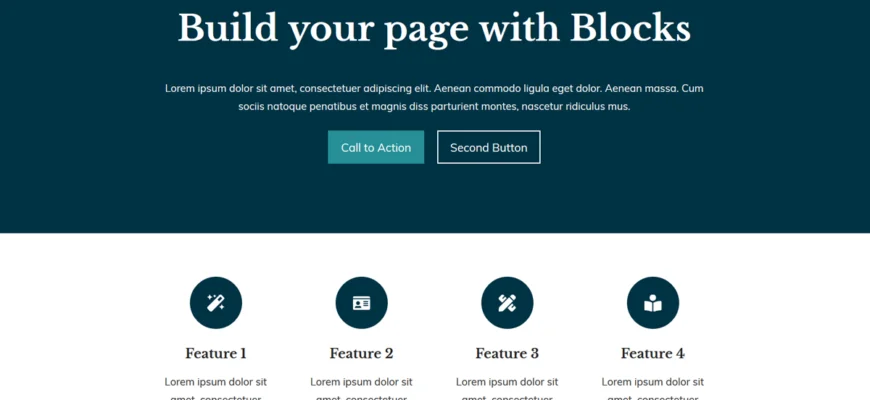Viewport: 870px width, 400px height.
Task: Click the word 'Build' in the headline
Action: (227, 28)
